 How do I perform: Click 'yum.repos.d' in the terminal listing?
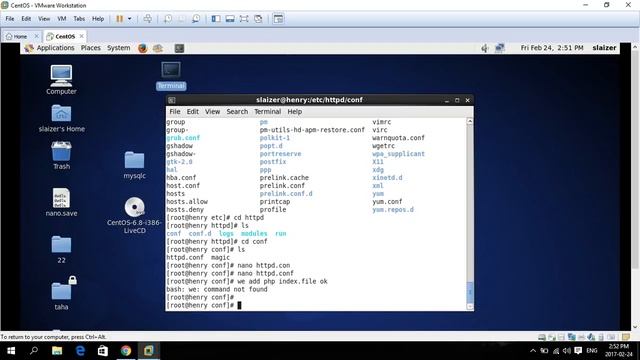coord(393,210)
